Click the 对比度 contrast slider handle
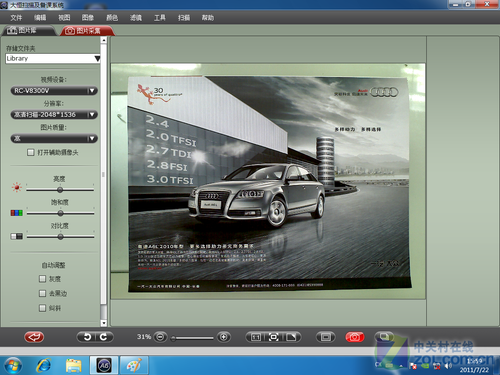 [x=60, y=237]
